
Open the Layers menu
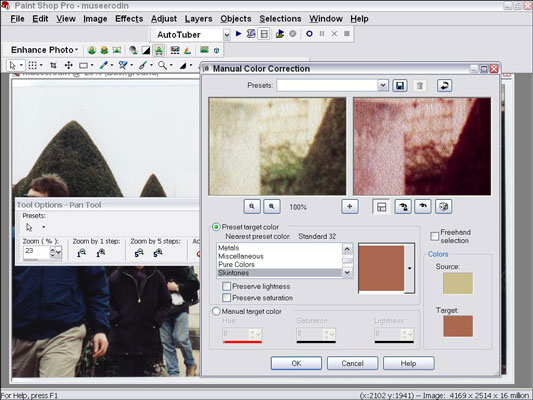tap(199, 19)
